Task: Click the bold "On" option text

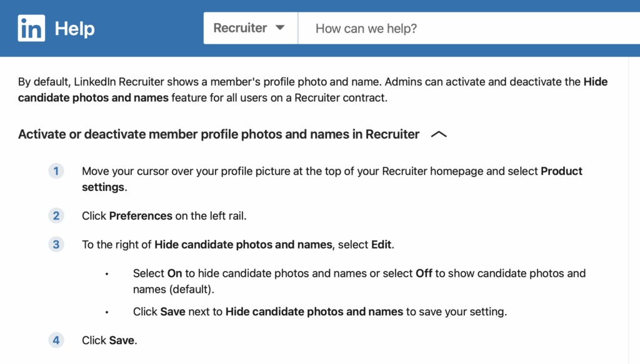Action: tap(175, 273)
